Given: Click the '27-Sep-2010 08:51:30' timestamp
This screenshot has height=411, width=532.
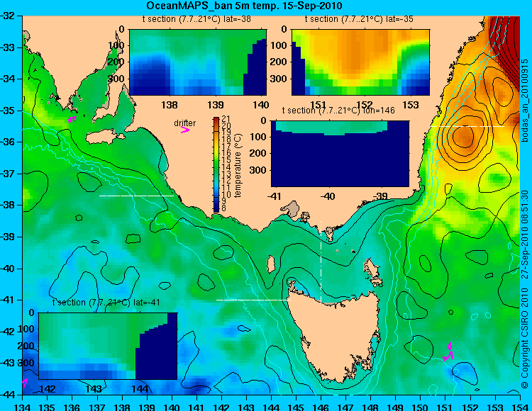Looking at the screenshot, I should click(525, 234).
